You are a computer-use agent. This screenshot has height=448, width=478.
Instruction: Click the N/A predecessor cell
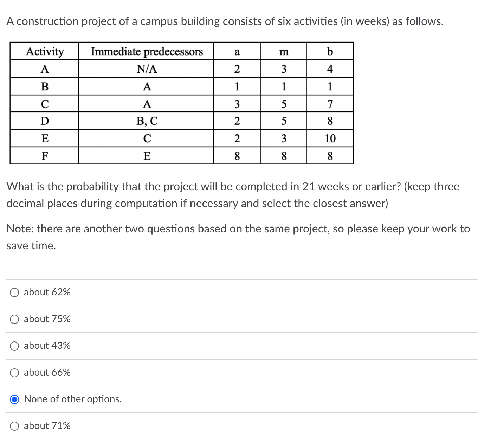(147, 69)
